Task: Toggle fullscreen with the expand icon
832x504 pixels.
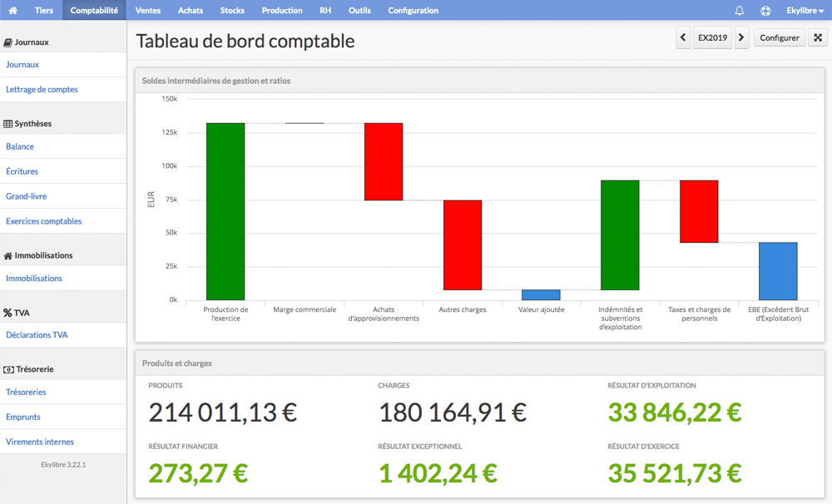Action: click(x=818, y=37)
